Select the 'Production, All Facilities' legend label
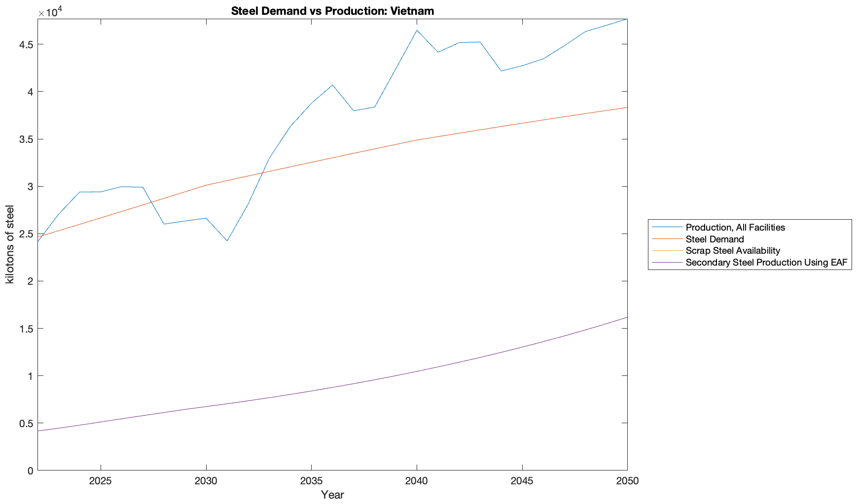 [735, 227]
